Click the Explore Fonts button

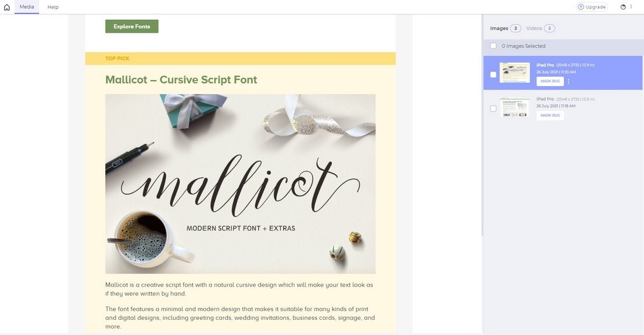click(x=132, y=26)
